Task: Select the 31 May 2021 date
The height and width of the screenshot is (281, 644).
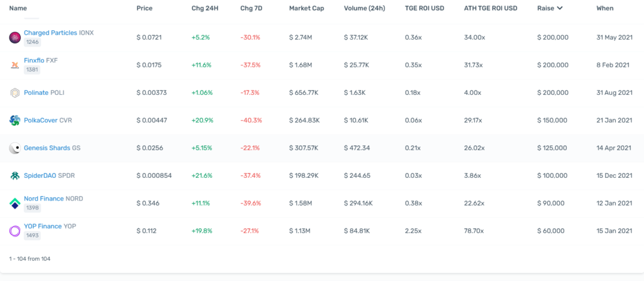Action: coord(614,37)
